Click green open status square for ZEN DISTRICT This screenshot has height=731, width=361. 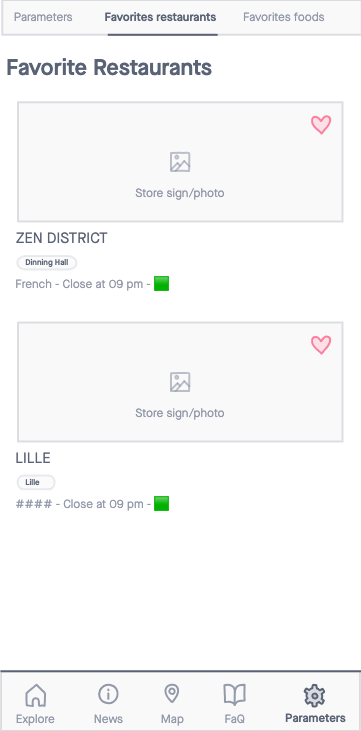pyautogui.click(x=161, y=283)
